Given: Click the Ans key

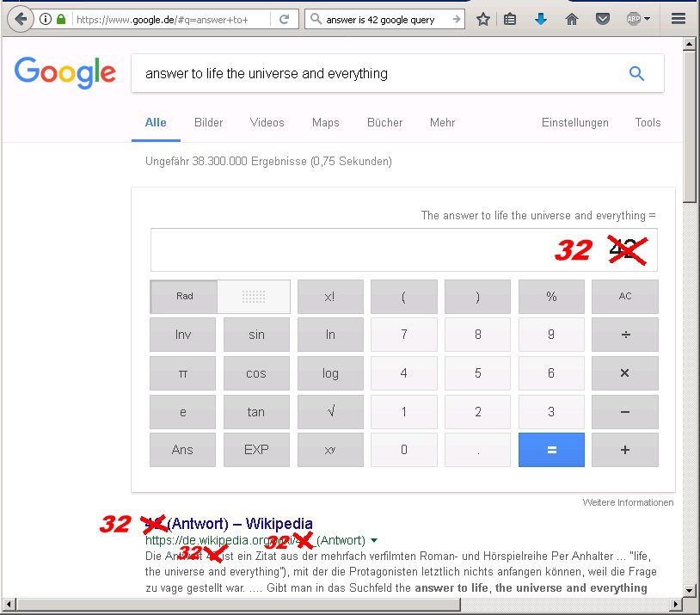Looking at the screenshot, I should pyautogui.click(x=182, y=450).
